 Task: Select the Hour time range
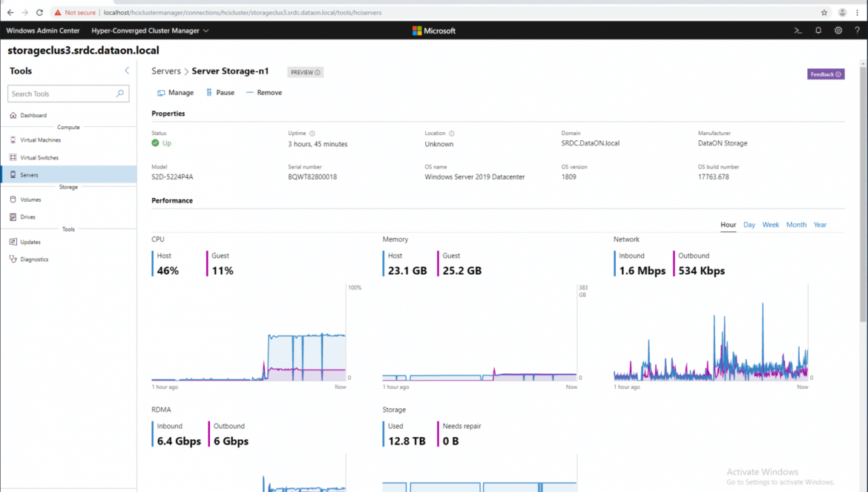point(728,225)
